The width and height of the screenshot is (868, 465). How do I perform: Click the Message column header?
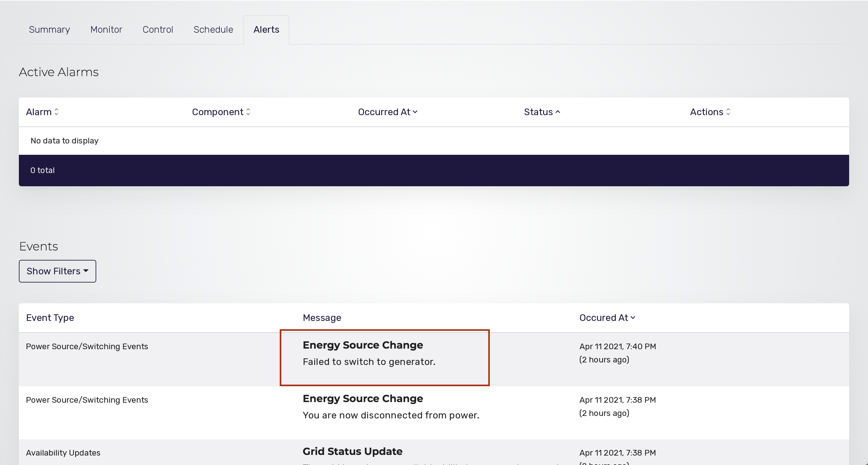click(322, 318)
